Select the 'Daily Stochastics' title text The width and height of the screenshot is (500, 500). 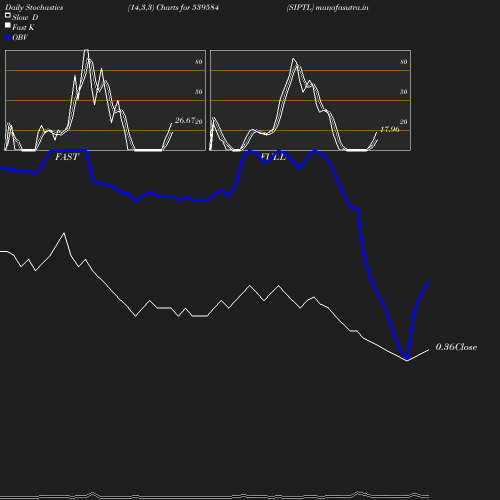[34, 8]
